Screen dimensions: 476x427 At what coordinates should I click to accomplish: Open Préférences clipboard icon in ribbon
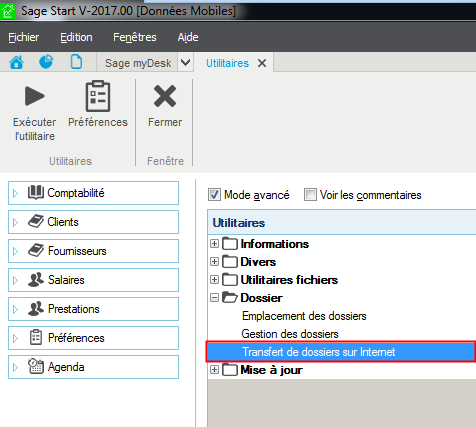click(98, 96)
